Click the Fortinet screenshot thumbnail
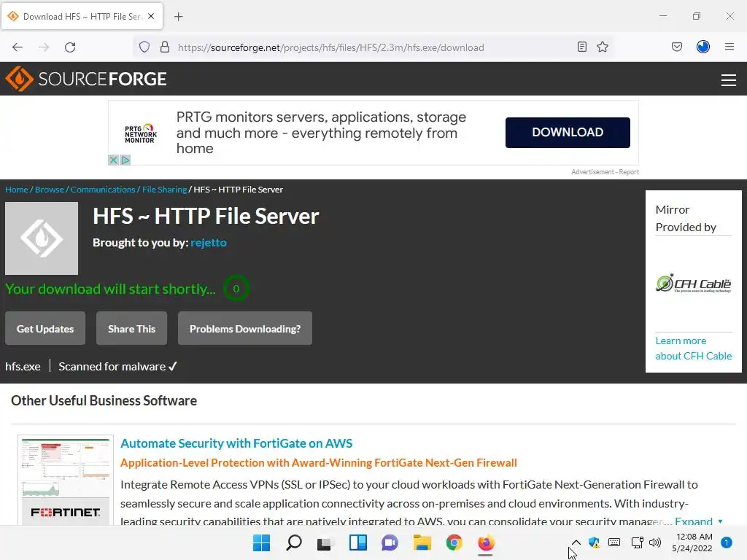747x560 pixels. [66, 480]
